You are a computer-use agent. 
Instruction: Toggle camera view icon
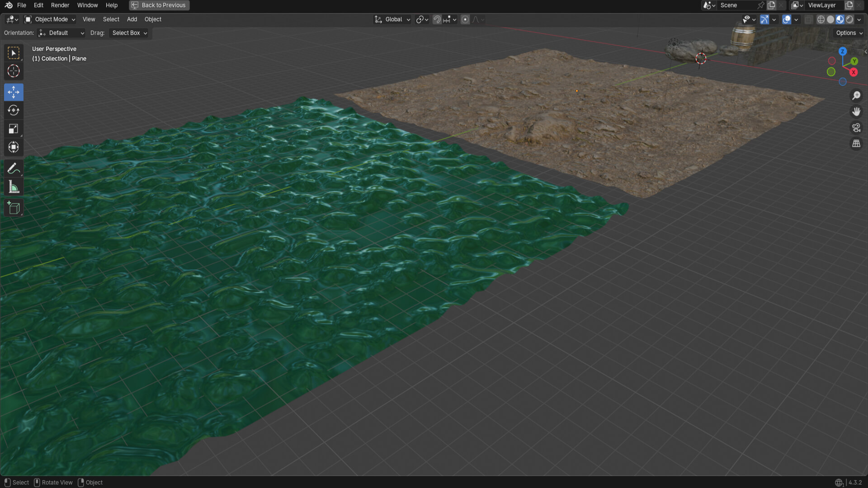click(x=856, y=128)
